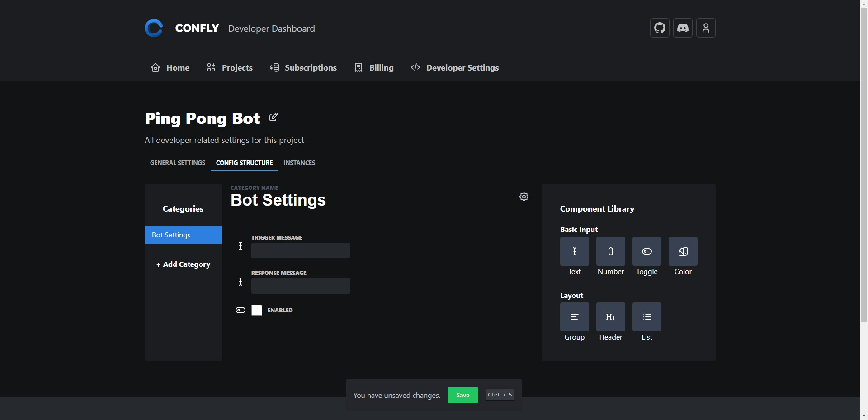This screenshot has width=868, height=420.
Task: Open category settings gear icon
Action: [524, 197]
